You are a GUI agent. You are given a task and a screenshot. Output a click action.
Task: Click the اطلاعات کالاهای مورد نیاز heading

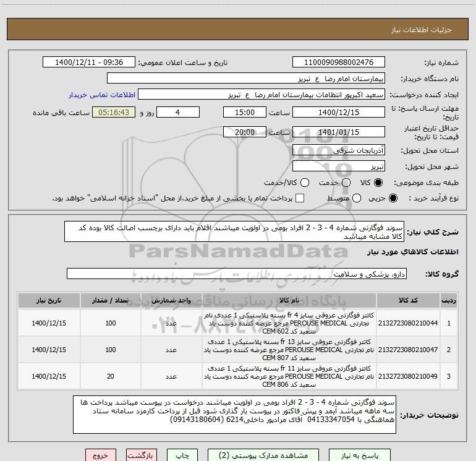pyautogui.click(x=413, y=252)
